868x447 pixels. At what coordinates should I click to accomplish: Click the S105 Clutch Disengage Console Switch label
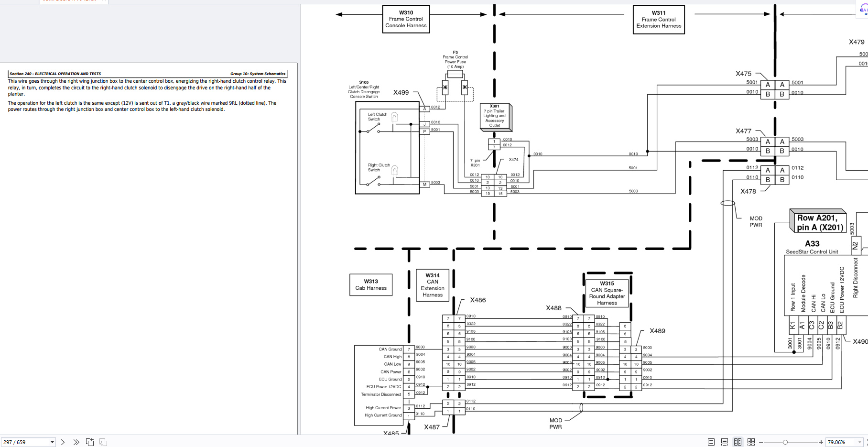(364, 89)
